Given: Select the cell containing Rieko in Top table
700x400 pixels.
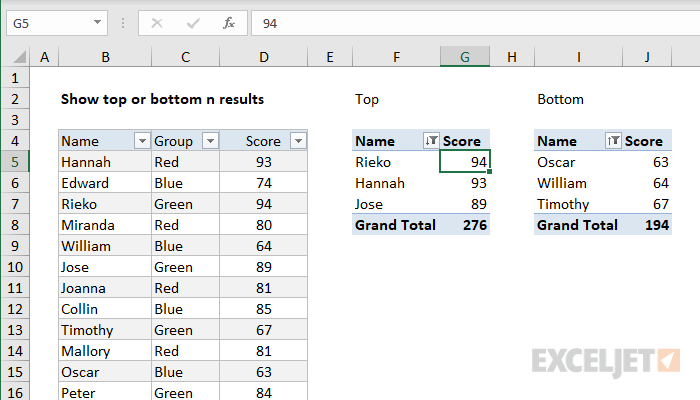Looking at the screenshot, I should (x=395, y=162).
